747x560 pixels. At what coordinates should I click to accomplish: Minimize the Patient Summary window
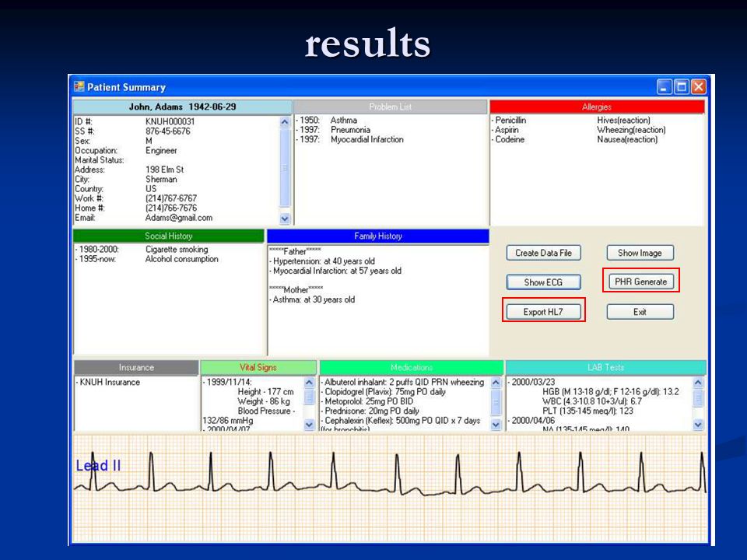pos(664,86)
